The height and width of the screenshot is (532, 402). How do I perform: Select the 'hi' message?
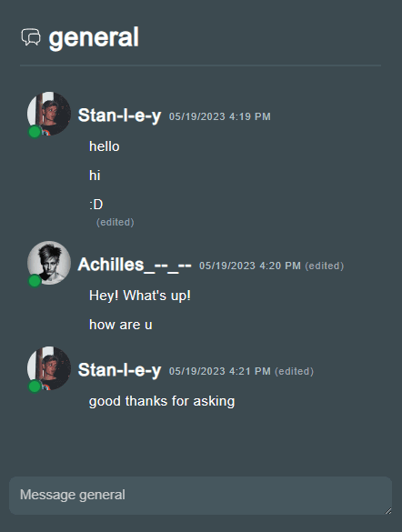tap(95, 176)
